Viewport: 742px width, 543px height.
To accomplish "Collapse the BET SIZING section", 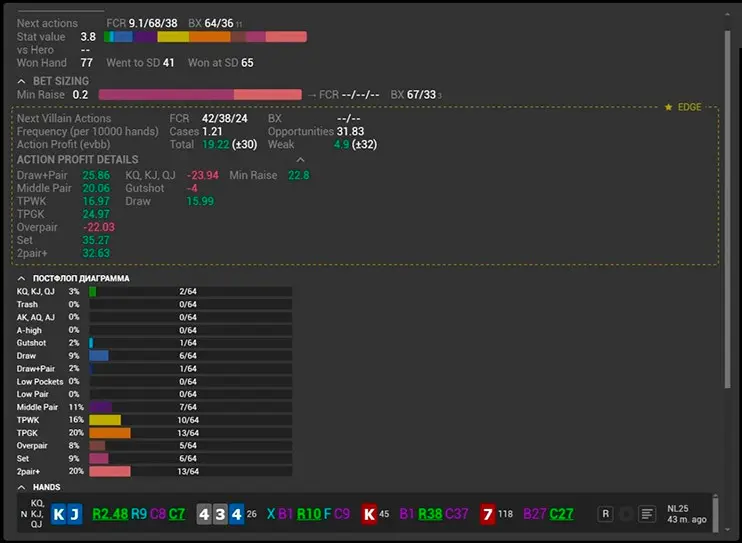I will (x=23, y=81).
